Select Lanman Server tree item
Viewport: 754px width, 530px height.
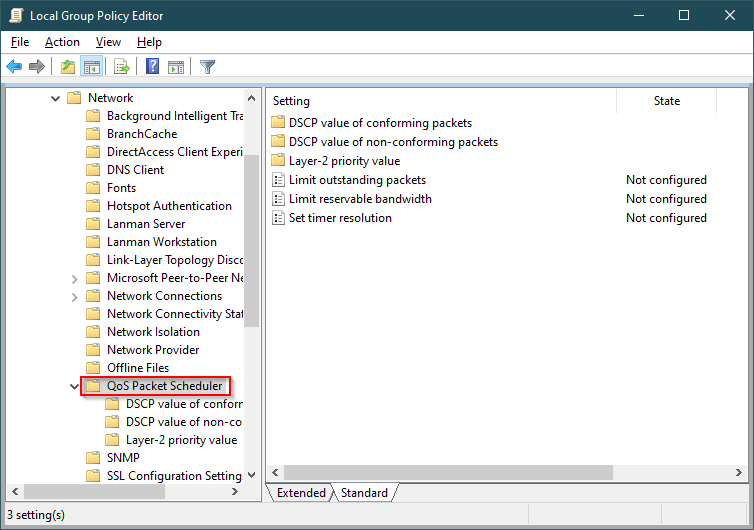click(x=146, y=224)
